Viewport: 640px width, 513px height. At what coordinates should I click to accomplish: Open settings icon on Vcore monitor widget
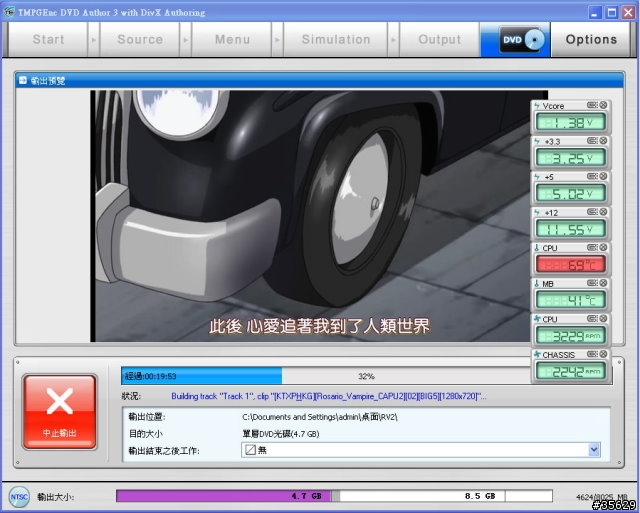click(x=592, y=105)
